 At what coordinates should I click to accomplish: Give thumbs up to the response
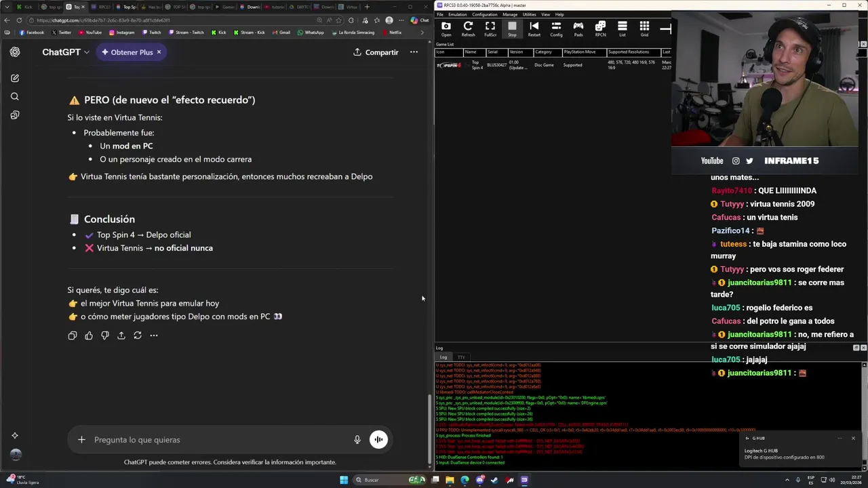89,335
